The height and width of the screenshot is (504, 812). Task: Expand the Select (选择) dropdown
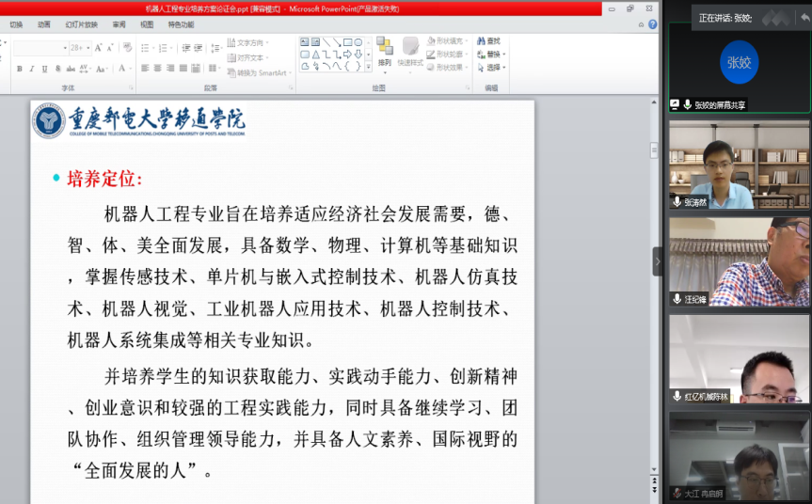click(x=505, y=68)
